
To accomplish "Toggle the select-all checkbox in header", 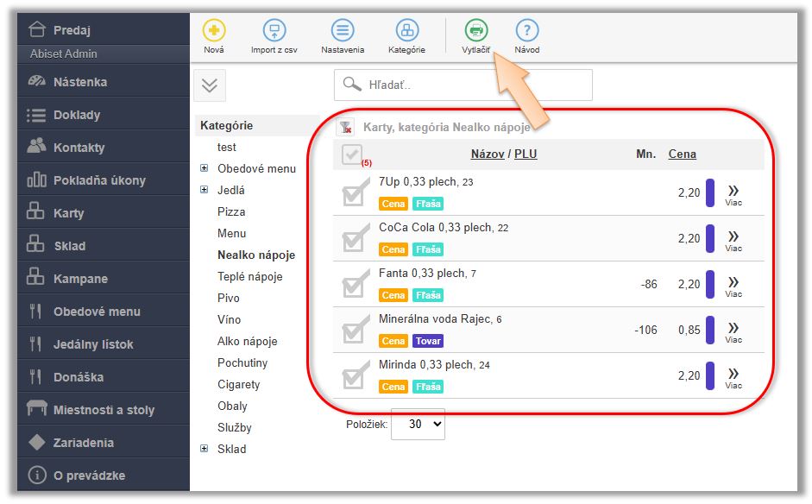I will point(351,155).
